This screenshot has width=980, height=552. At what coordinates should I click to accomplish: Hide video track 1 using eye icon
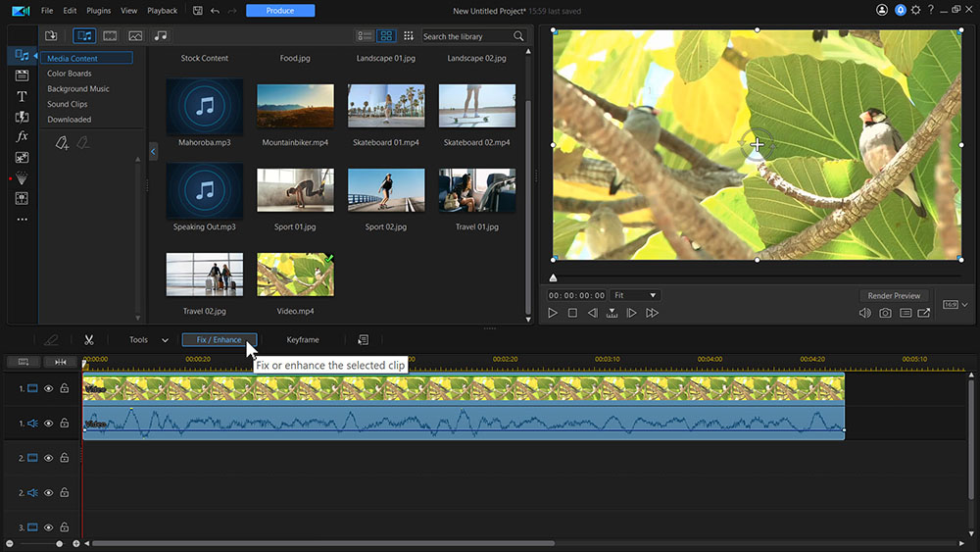tap(48, 388)
